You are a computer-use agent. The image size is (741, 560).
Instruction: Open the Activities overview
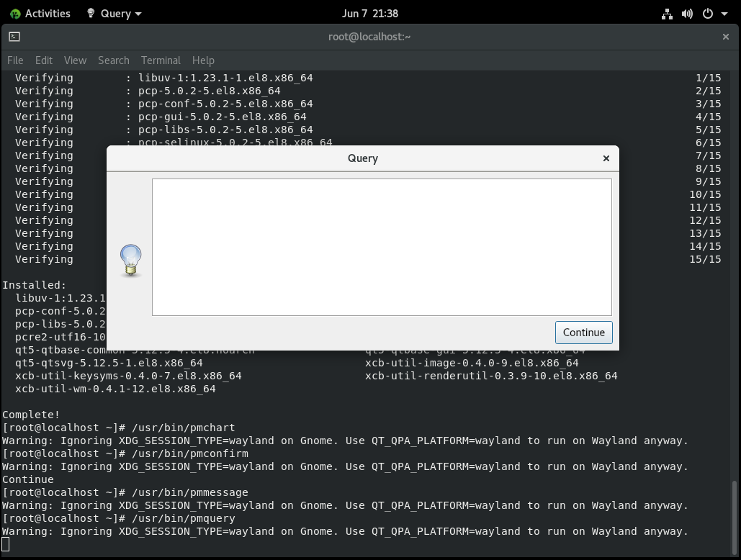pos(40,14)
